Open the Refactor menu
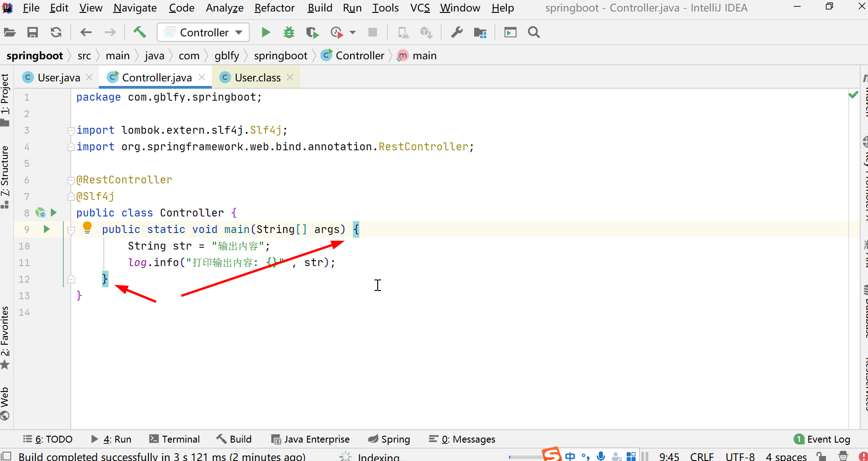Image resolution: width=868 pixels, height=461 pixels. point(275,8)
